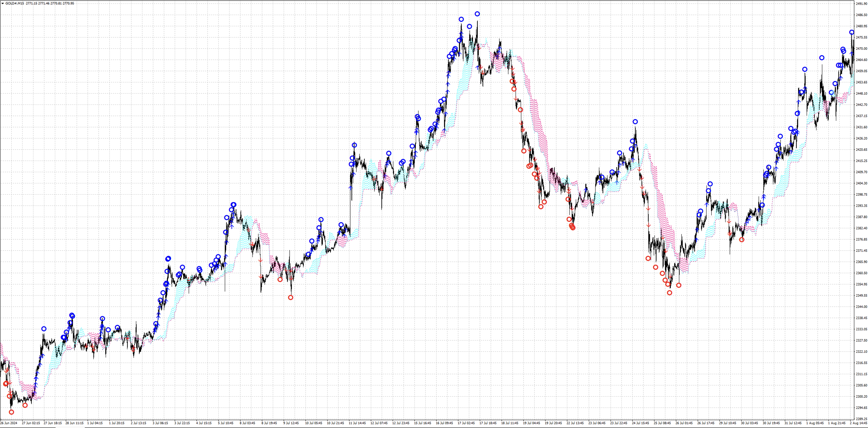
Task: Click the 26 Jun 2024 date label
Action: coord(9,423)
